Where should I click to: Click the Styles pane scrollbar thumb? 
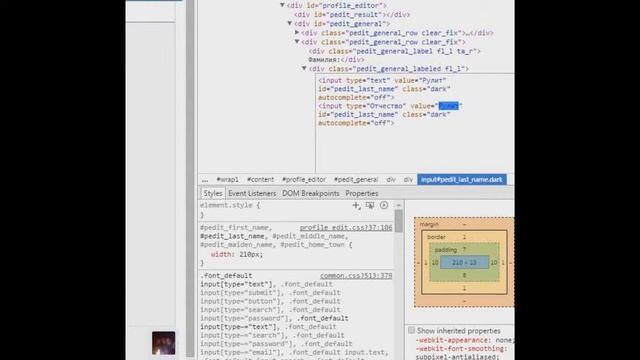399,221
